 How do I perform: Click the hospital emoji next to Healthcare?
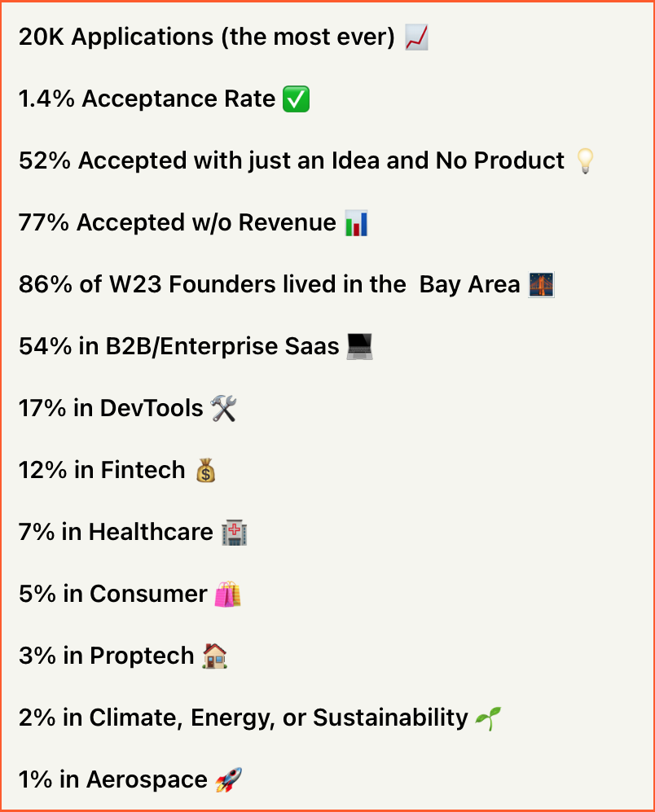[x=234, y=533]
